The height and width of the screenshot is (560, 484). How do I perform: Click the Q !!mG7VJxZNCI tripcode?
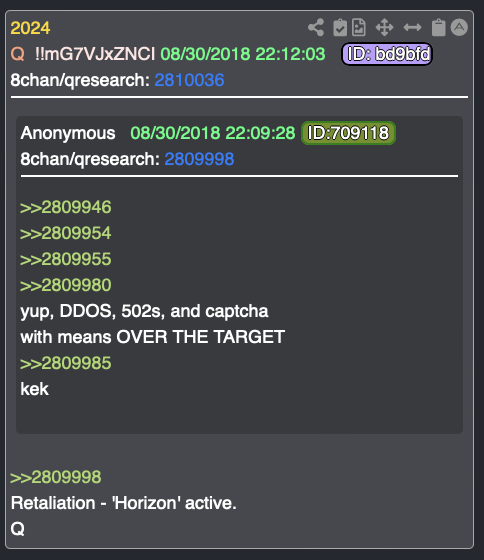click(x=83, y=54)
